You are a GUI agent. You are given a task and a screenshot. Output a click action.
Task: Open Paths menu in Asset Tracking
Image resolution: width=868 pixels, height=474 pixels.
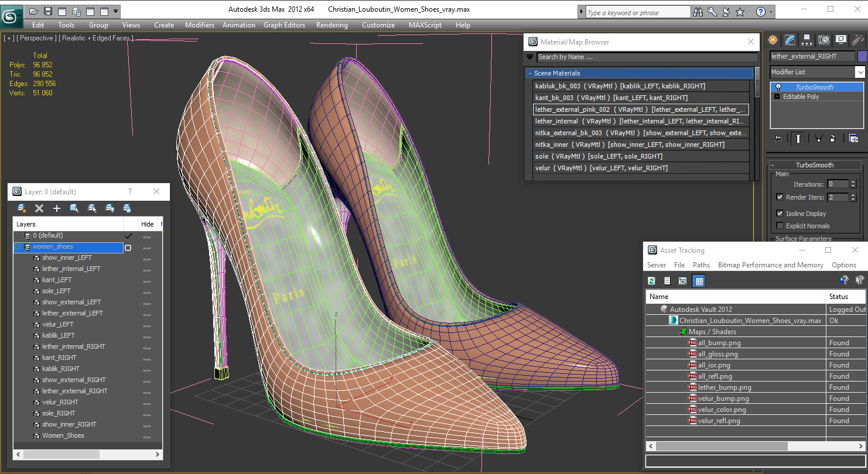point(701,265)
